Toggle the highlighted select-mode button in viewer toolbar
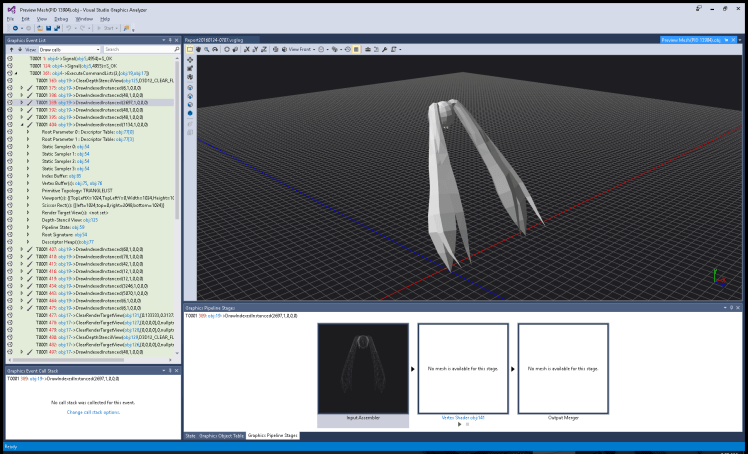The height and width of the screenshot is (454, 748). click(190, 48)
